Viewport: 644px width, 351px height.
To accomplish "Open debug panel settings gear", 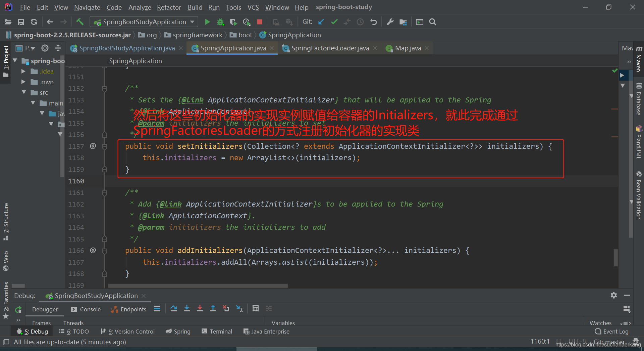I will 614,295.
